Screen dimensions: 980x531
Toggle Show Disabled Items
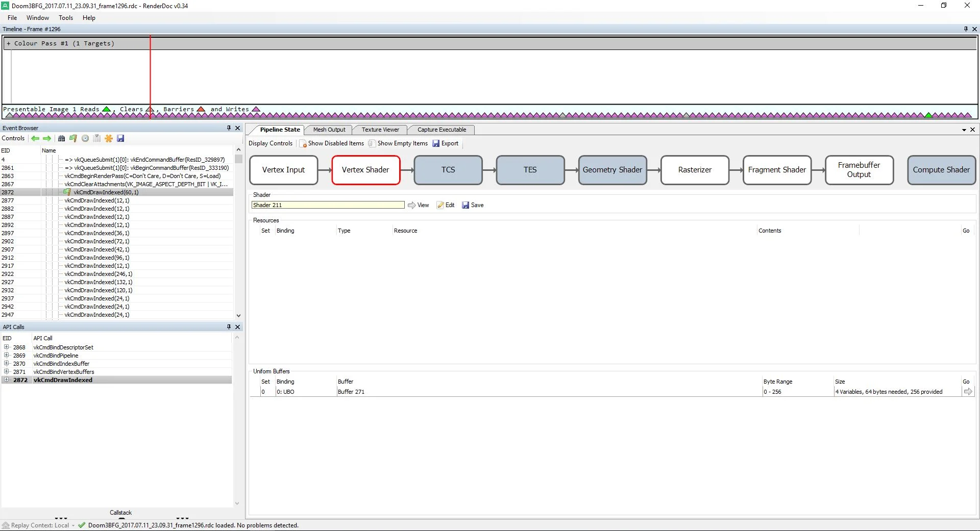332,143
